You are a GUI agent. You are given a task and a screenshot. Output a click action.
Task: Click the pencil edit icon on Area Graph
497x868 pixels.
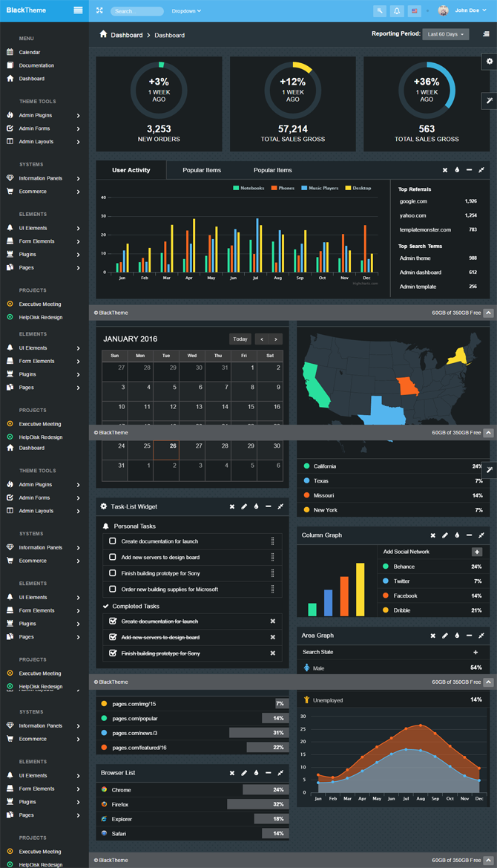pos(445,636)
